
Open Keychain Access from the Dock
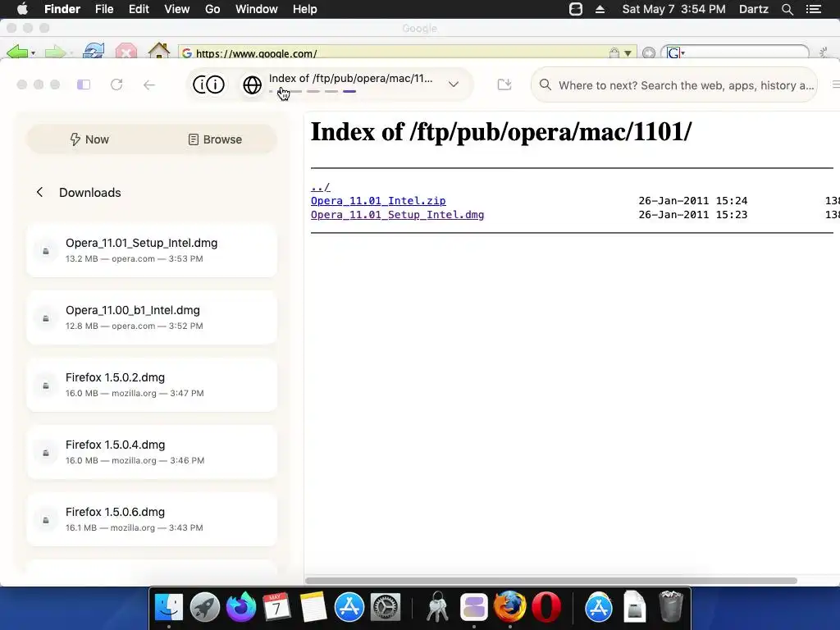click(438, 607)
